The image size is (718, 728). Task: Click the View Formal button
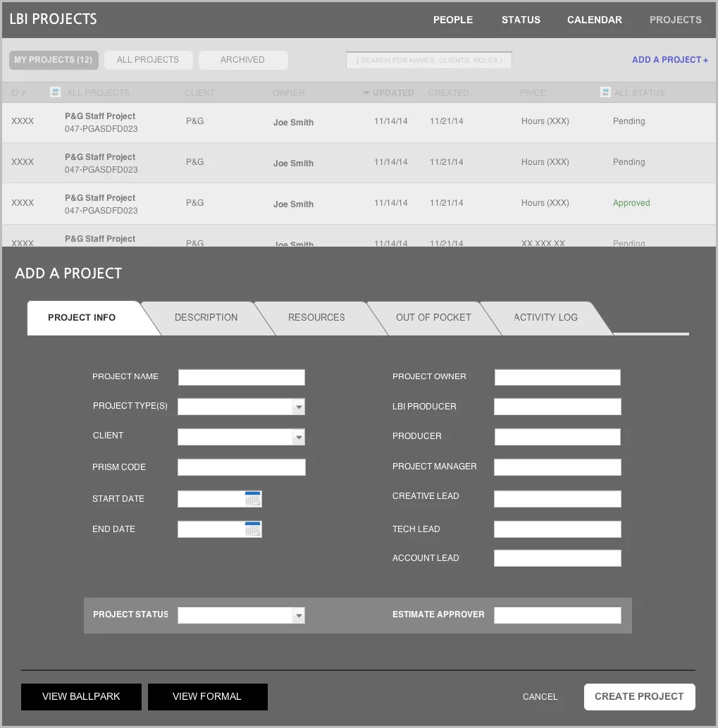pyautogui.click(x=207, y=696)
